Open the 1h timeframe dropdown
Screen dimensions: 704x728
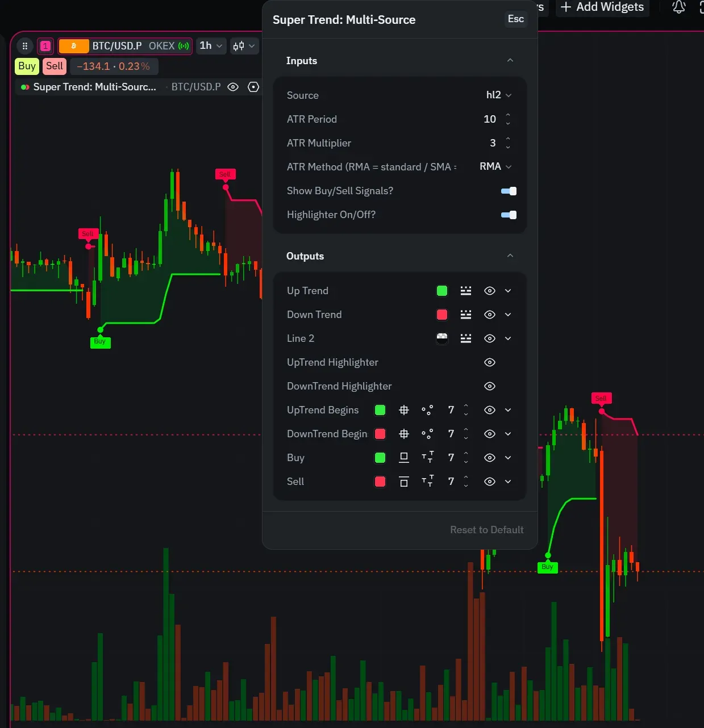click(x=211, y=46)
